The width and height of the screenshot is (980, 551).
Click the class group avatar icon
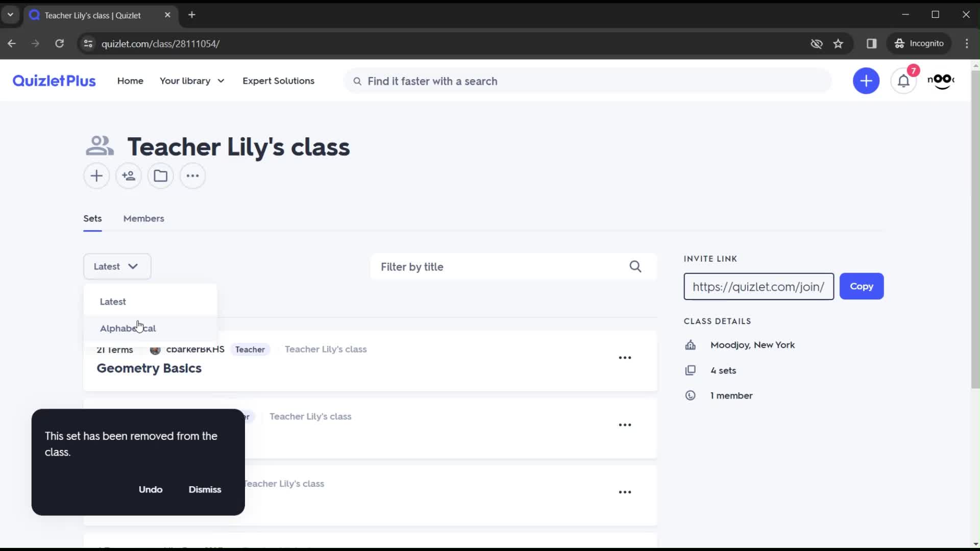coord(100,146)
